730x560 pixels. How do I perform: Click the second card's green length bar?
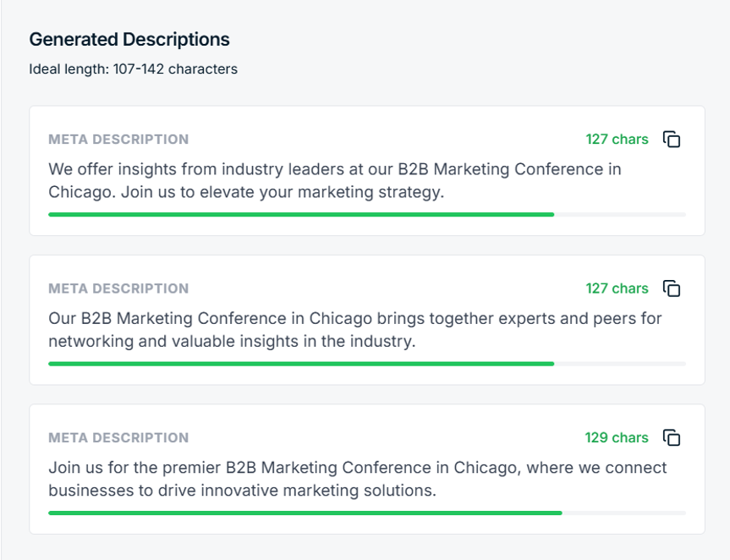point(300,364)
